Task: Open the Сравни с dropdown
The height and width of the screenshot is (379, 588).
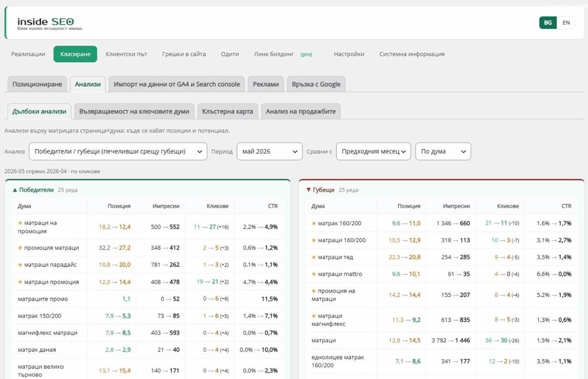Action: point(373,152)
